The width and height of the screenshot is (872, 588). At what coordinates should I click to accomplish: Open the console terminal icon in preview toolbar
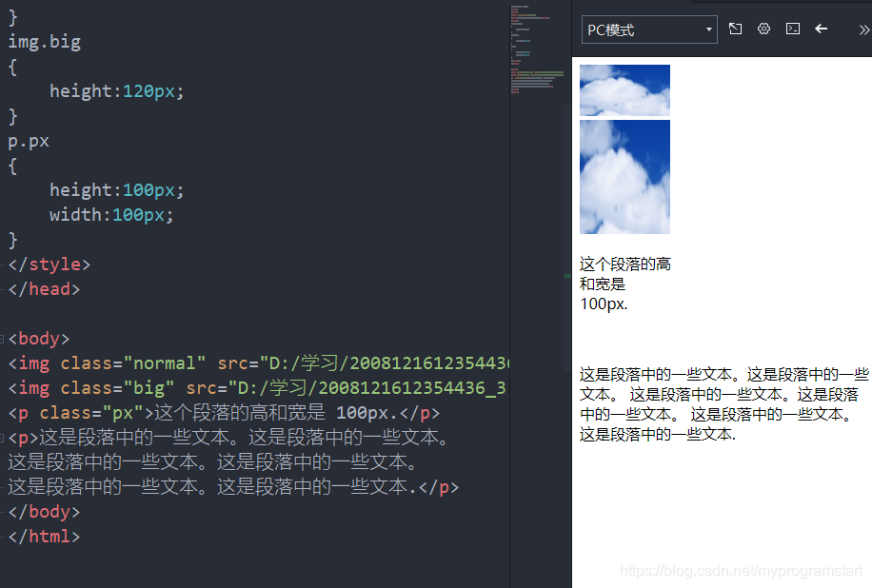(x=793, y=29)
